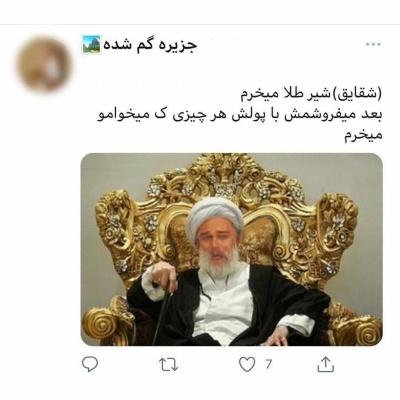
Task: Open the attached throne photo
Action: tap(232, 249)
